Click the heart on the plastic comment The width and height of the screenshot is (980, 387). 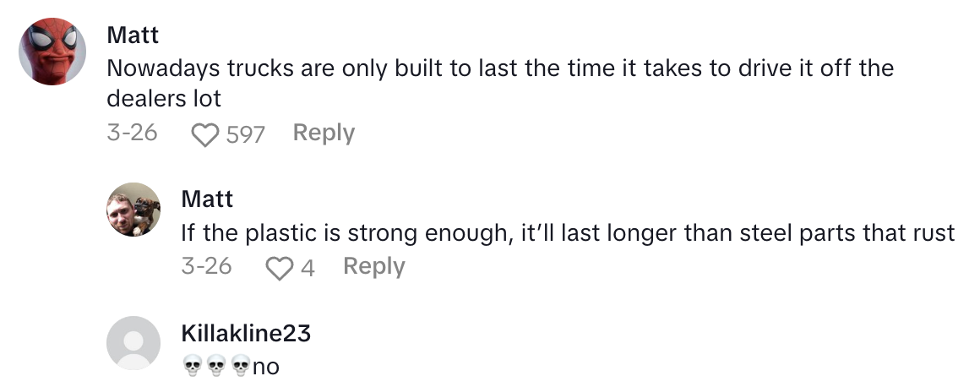(x=278, y=268)
